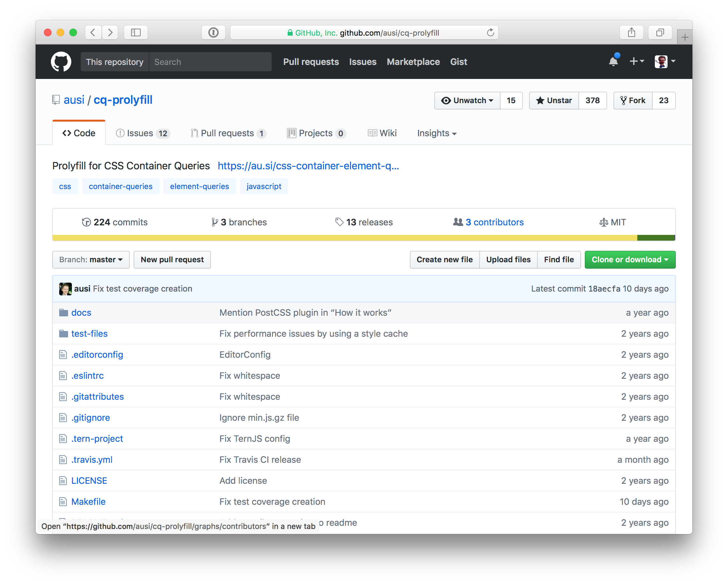The image size is (728, 585).
Task: Reload the page with the refresh icon
Action: 490,32
